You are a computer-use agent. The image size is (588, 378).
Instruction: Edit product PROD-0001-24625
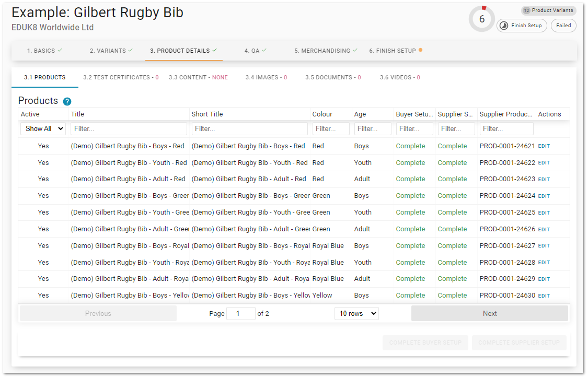[x=544, y=213]
